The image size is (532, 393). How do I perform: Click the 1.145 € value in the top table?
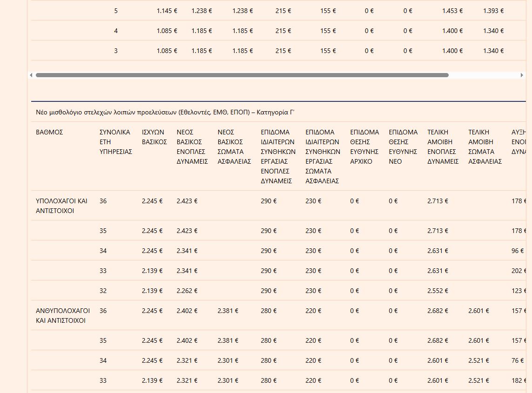pos(167,11)
